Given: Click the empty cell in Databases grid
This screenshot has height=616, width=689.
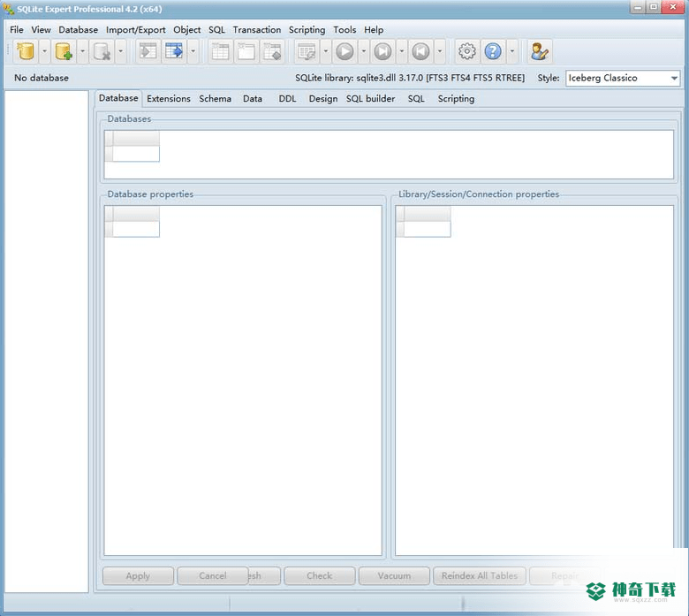Looking at the screenshot, I should pyautogui.click(x=136, y=154).
